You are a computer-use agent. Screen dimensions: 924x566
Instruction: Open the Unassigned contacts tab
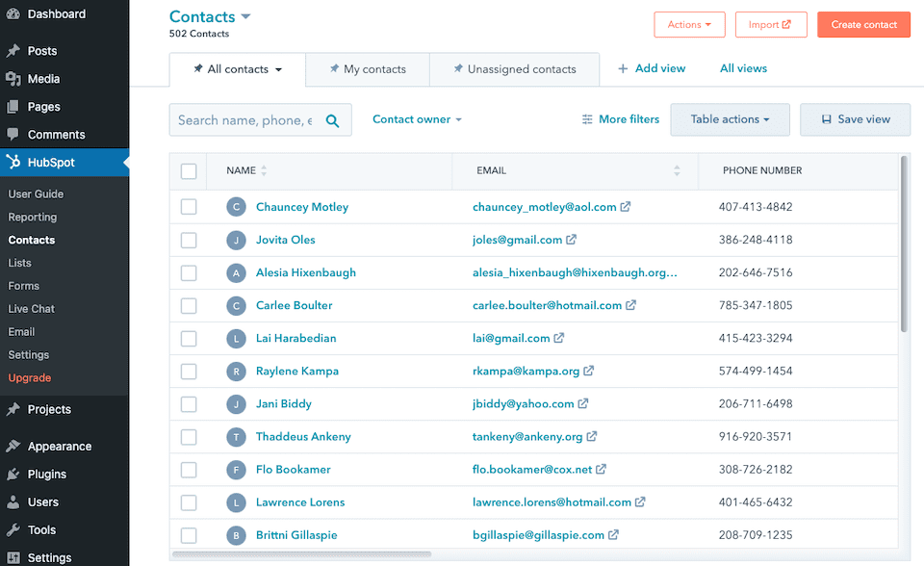[x=514, y=69]
